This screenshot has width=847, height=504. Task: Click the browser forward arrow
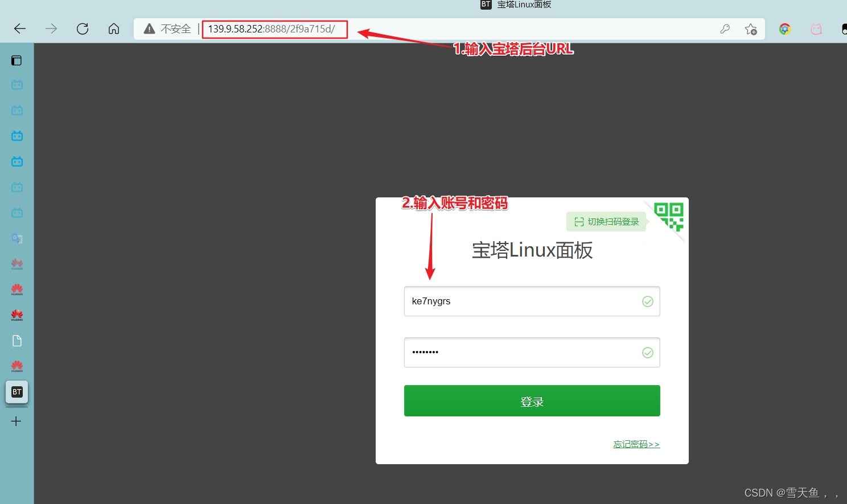click(51, 29)
